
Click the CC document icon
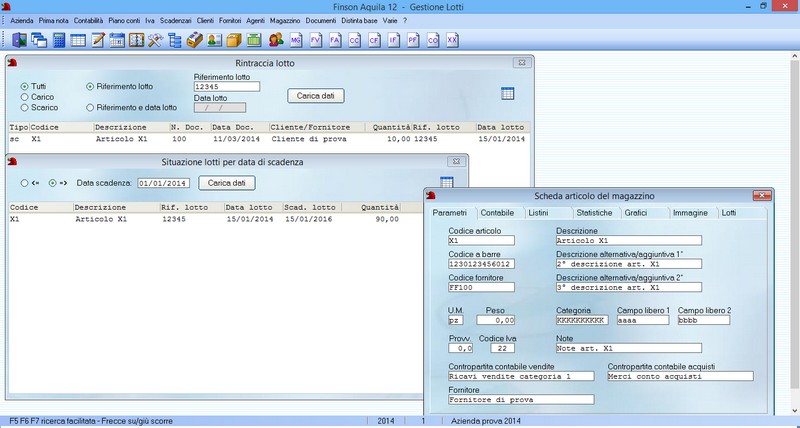[355, 40]
